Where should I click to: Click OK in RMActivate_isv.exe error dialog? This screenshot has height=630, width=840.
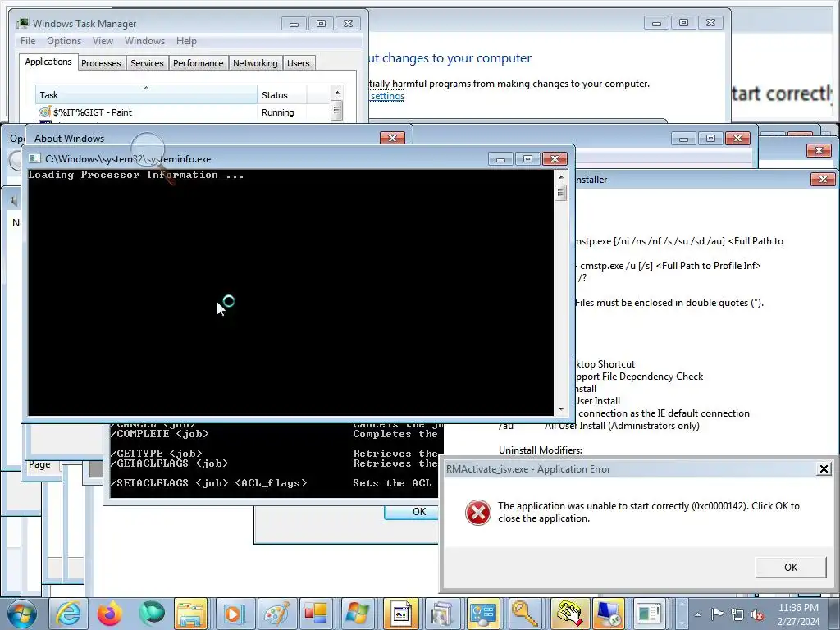pyautogui.click(x=790, y=568)
